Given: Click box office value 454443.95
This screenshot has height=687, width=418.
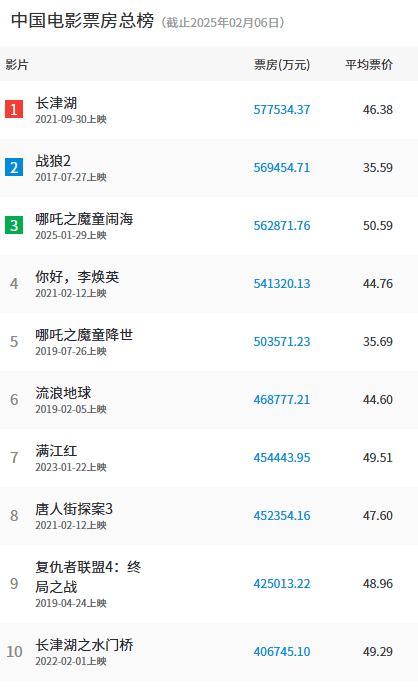Looking at the screenshot, I should point(282,457).
